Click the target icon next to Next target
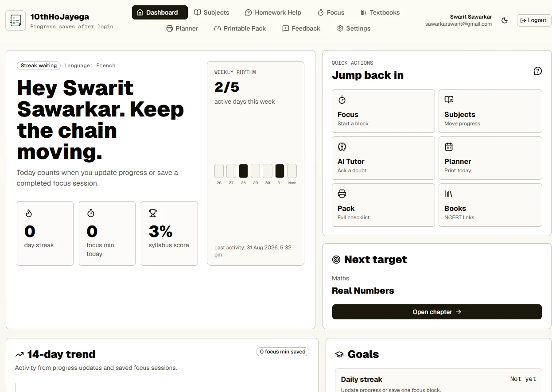The width and height of the screenshot is (552, 392). [x=336, y=260]
